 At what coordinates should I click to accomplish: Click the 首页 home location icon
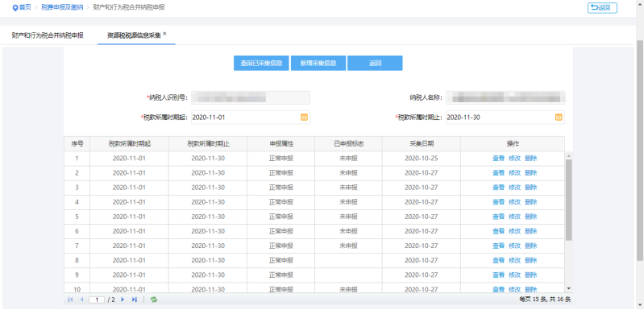pyautogui.click(x=15, y=7)
